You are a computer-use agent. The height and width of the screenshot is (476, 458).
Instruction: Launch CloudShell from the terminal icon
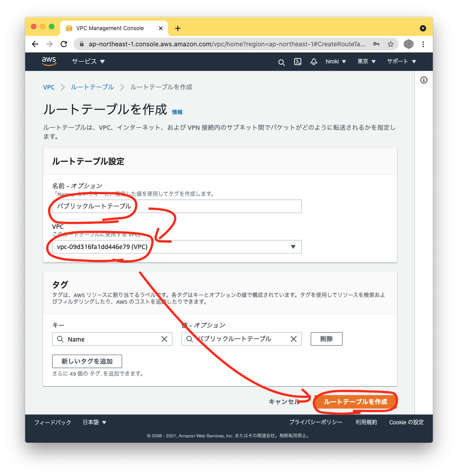pos(297,62)
